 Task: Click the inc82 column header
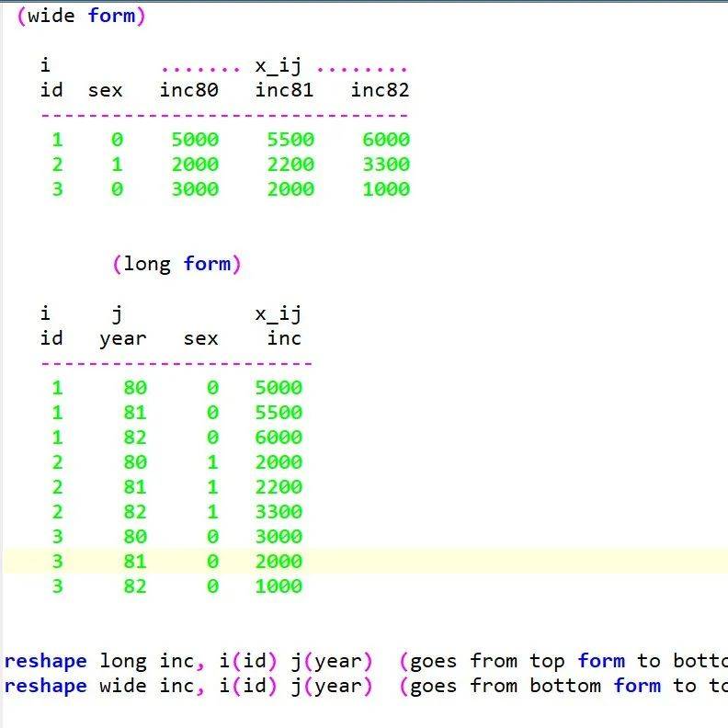pyautogui.click(x=380, y=90)
